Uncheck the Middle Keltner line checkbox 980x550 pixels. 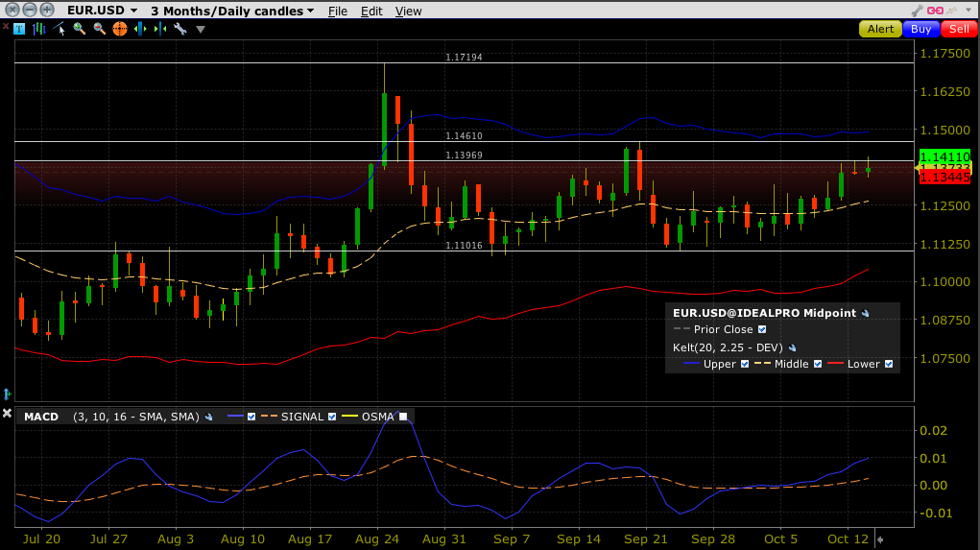pos(818,364)
